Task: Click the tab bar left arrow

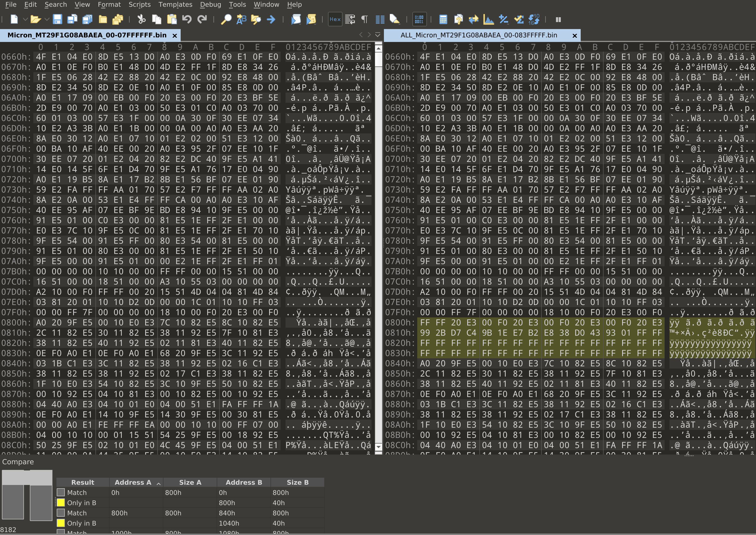Action: pyautogui.click(x=361, y=35)
